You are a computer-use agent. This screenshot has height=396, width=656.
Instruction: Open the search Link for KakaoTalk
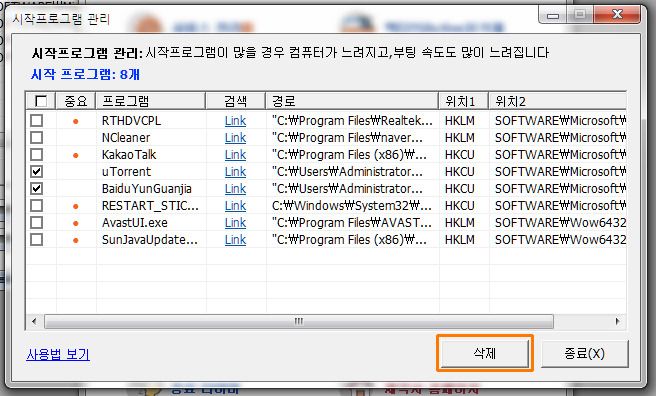[x=235, y=155]
